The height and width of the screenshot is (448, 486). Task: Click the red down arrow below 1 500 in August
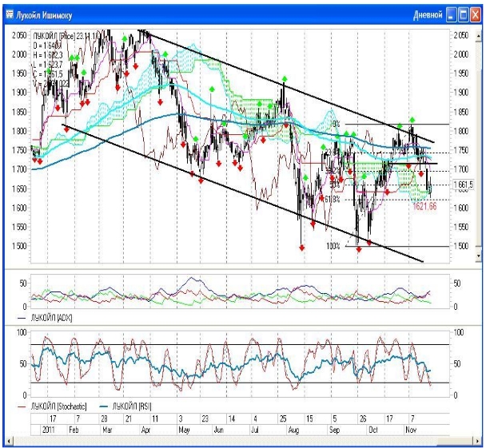[x=302, y=248]
